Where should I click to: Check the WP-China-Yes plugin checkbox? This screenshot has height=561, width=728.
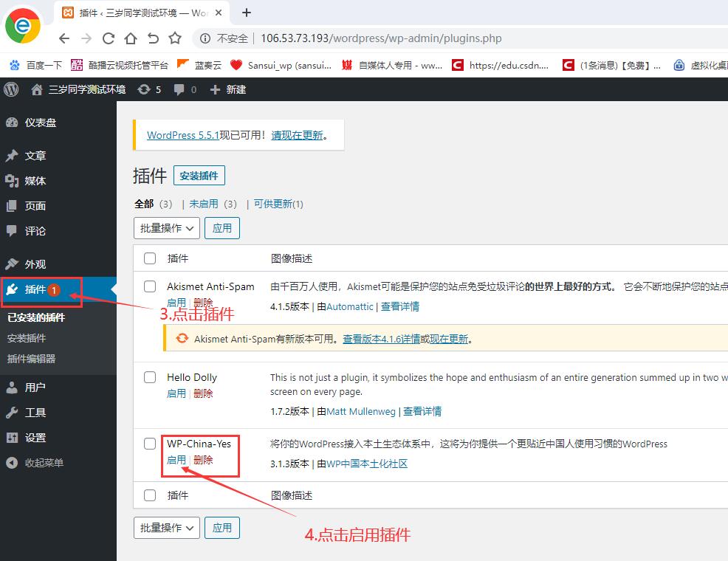point(150,443)
